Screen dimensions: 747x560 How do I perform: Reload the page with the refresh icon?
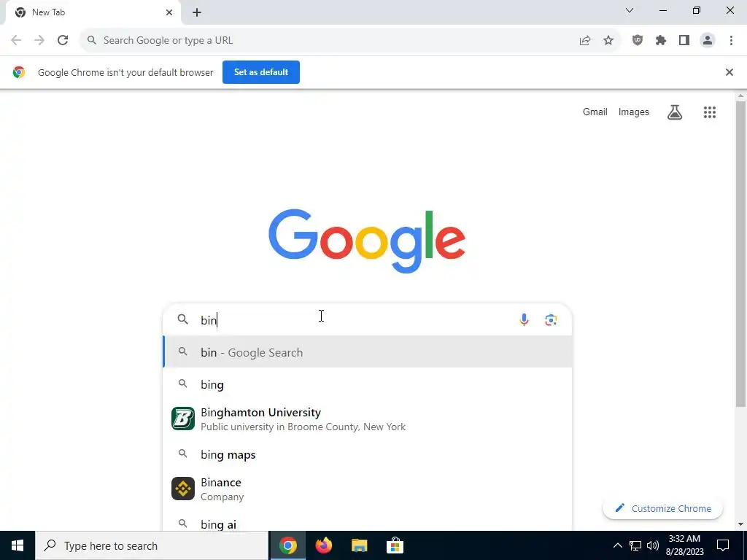click(63, 41)
